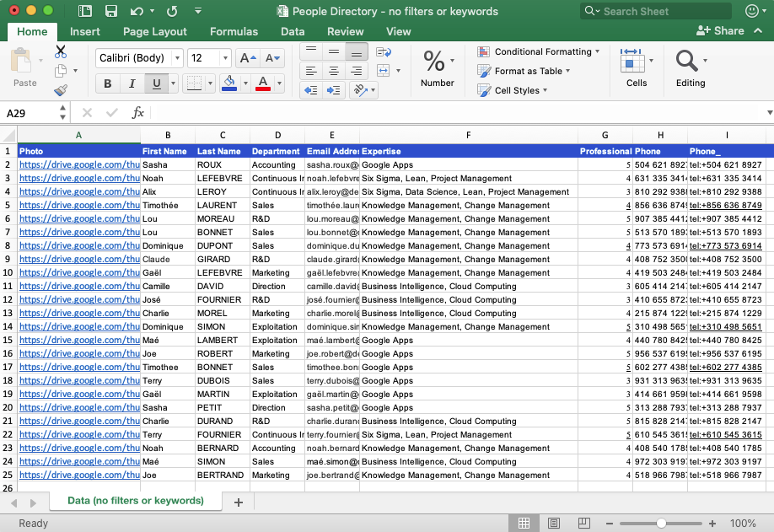Click the font color red A swatch
774x532 pixels.
[263, 83]
